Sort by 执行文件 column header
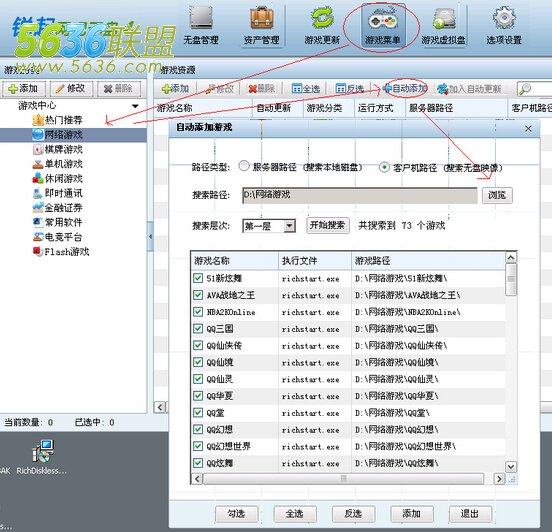Screen dimensions: 552x532 (315, 261)
